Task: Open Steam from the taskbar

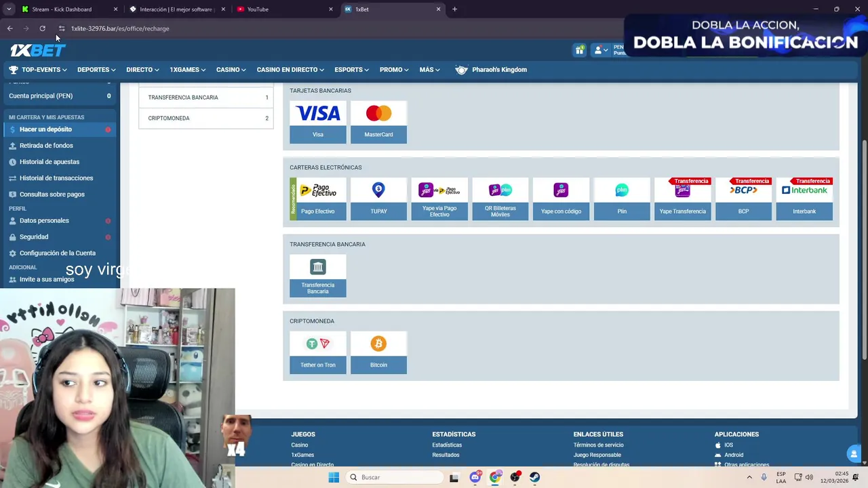Action: coord(534,477)
